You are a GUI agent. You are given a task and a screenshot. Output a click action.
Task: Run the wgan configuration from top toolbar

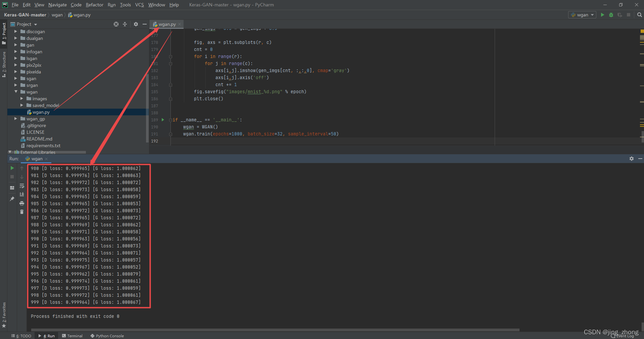tap(602, 15)
